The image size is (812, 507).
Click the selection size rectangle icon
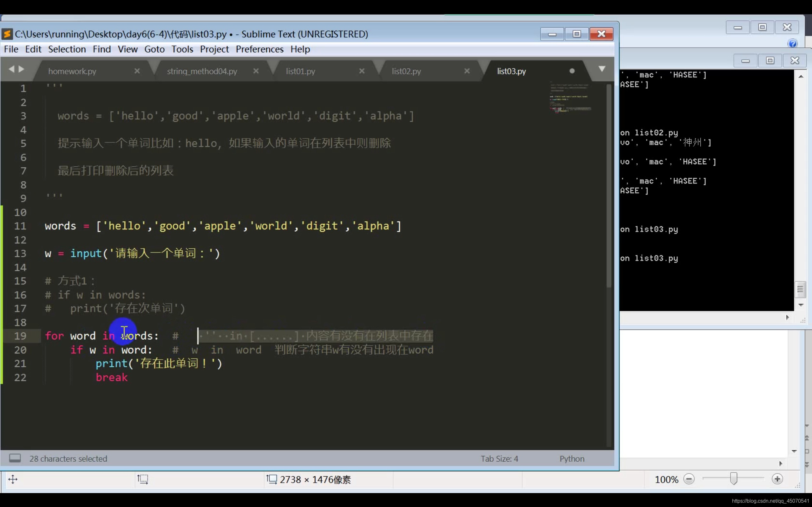pyautogui.click(x=143, y=479)
